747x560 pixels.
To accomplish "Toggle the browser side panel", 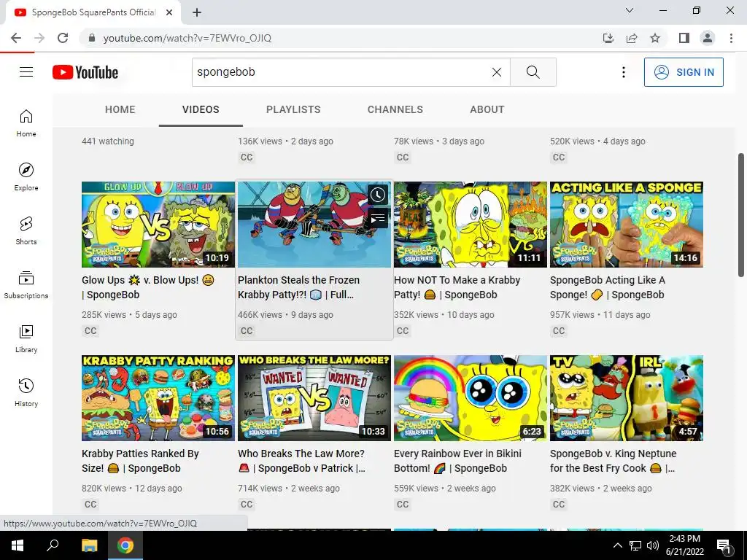I will pos(684,38).
